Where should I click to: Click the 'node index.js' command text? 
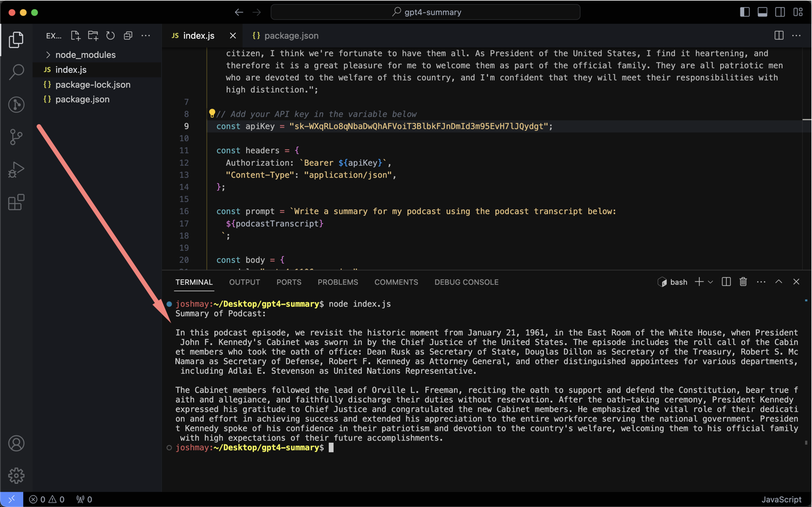click(360, 304)
